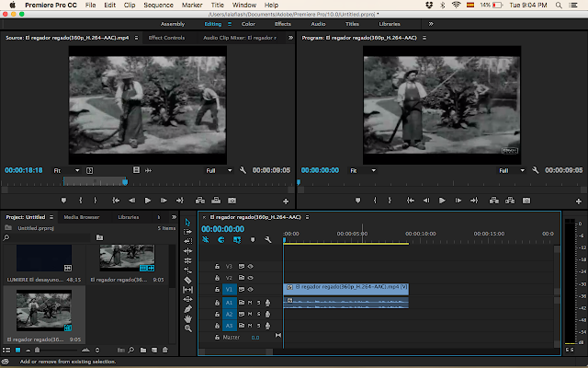
Task: Select the Rate Stretch tool
Action: (x=187, y=270)
